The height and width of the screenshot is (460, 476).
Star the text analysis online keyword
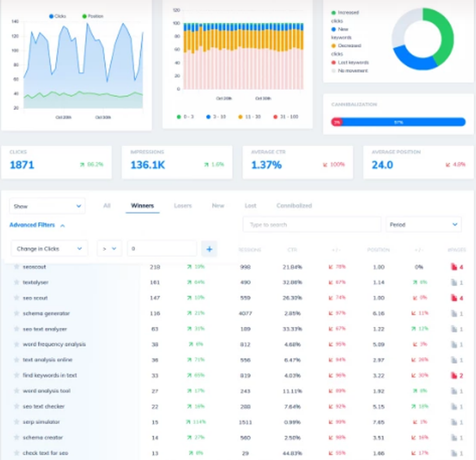[16, 360]
